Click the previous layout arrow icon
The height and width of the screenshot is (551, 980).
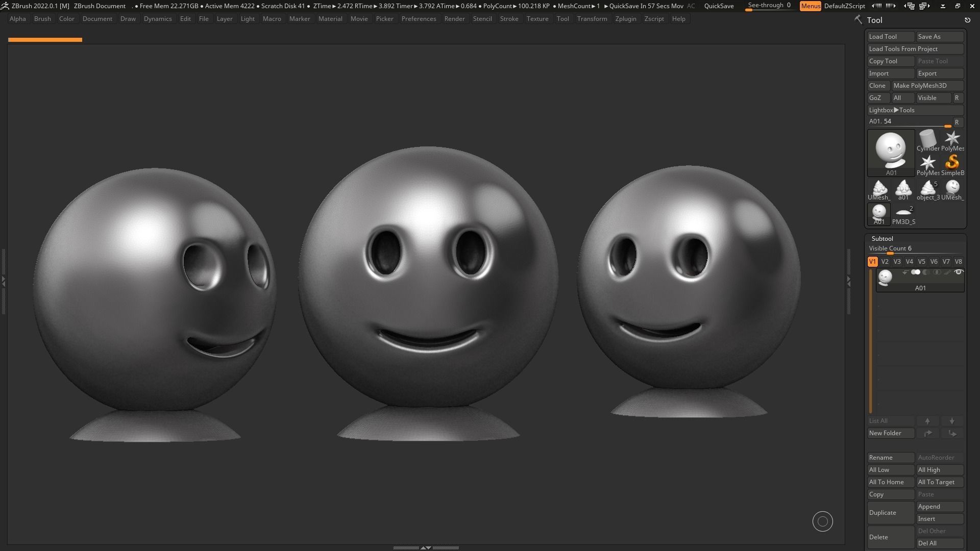coord(876,6)
